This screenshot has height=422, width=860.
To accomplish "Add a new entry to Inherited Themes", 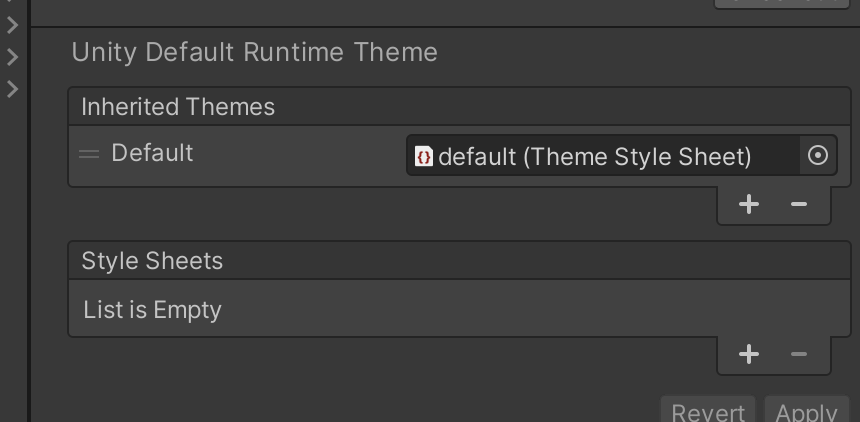I will 748,205.
